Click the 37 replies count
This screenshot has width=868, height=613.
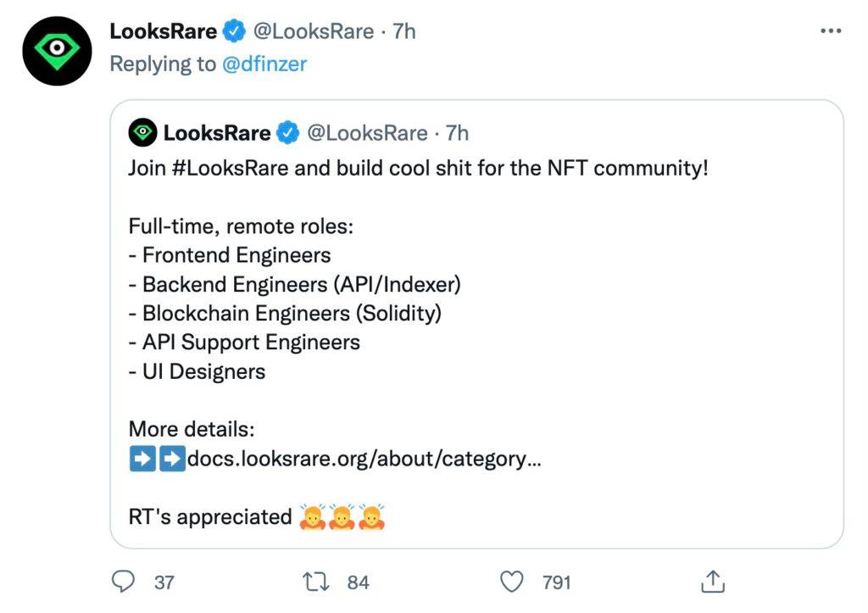(x=164, y=582)
